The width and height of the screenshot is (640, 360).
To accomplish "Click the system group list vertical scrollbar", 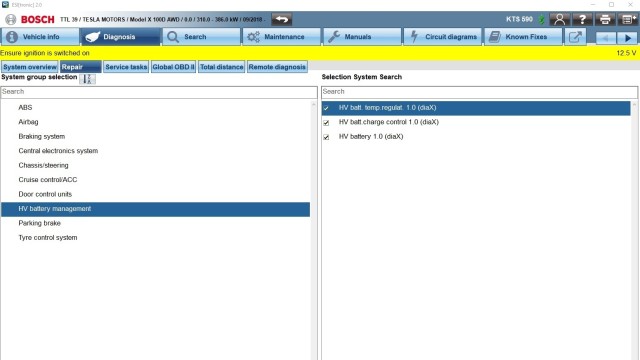I will (313, 229).
